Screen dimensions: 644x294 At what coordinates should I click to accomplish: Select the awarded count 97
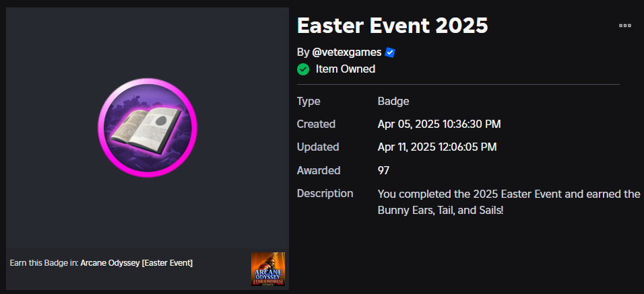(383, 170)
